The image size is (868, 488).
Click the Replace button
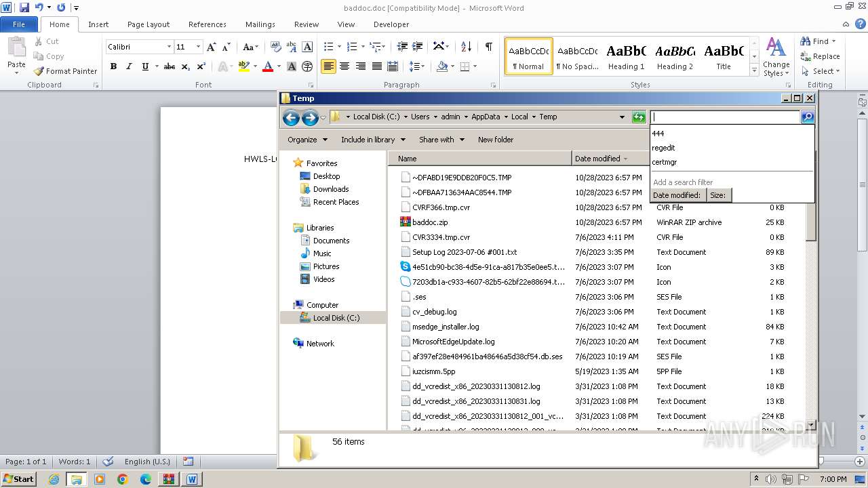821,56
